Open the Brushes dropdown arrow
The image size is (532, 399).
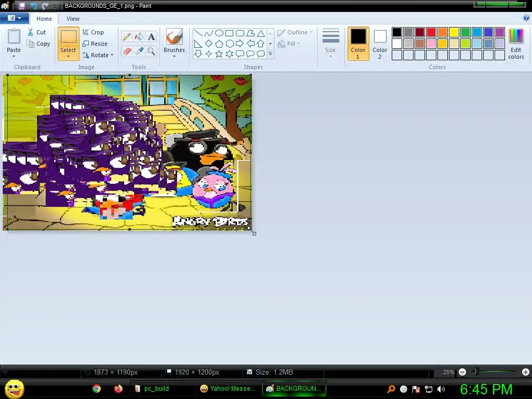coord(175,56)
